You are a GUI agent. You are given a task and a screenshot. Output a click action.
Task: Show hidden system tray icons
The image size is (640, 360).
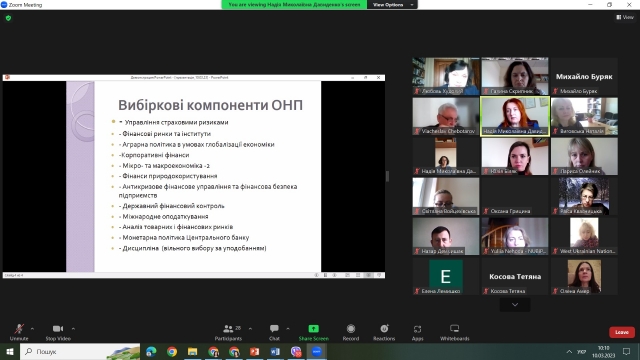(x=569, y=351)
